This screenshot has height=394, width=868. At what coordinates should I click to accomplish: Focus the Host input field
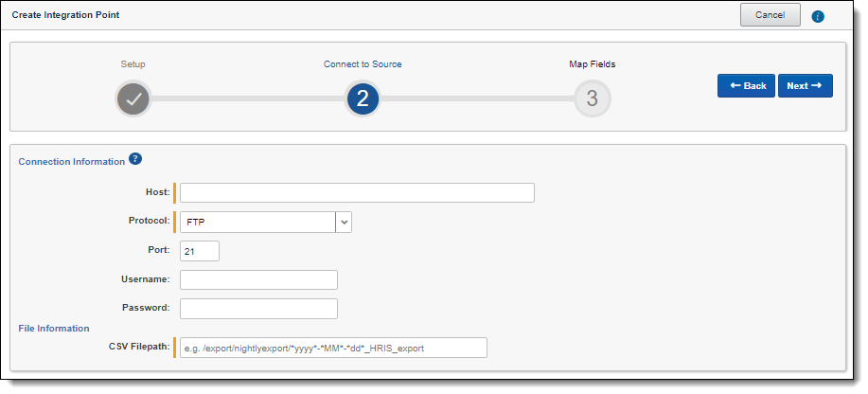click(x=357, y=193)
